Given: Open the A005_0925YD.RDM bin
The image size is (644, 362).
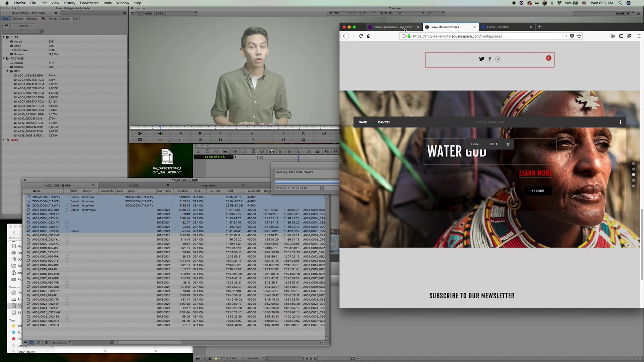Looking at the screenshot, I should click(31, 93).
